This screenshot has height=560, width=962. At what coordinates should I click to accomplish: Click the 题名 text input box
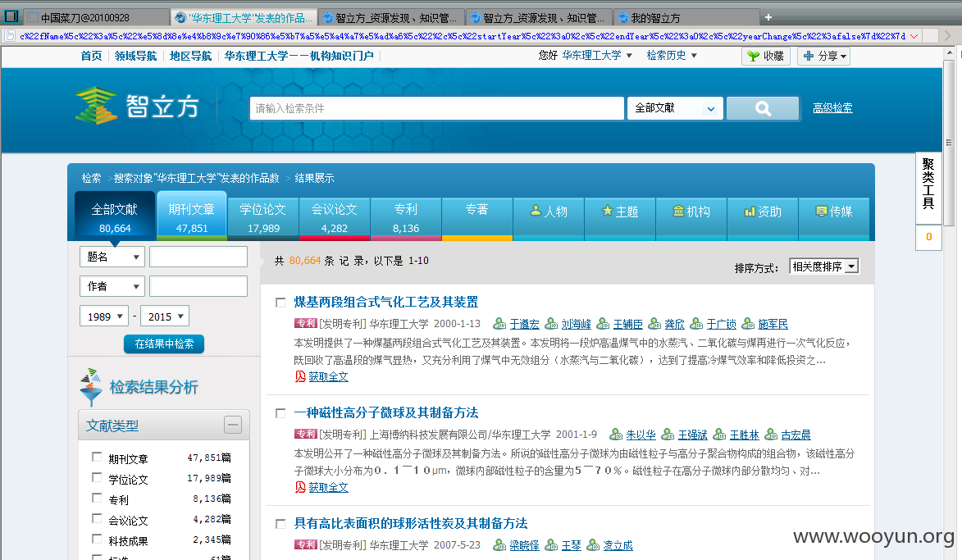(198, 257)
